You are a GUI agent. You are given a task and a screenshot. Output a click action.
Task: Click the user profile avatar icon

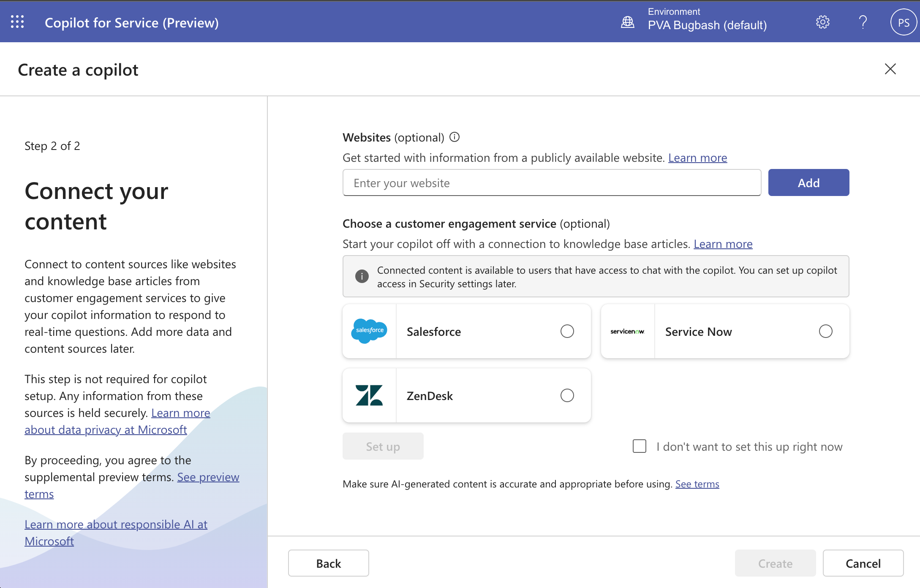903,22
